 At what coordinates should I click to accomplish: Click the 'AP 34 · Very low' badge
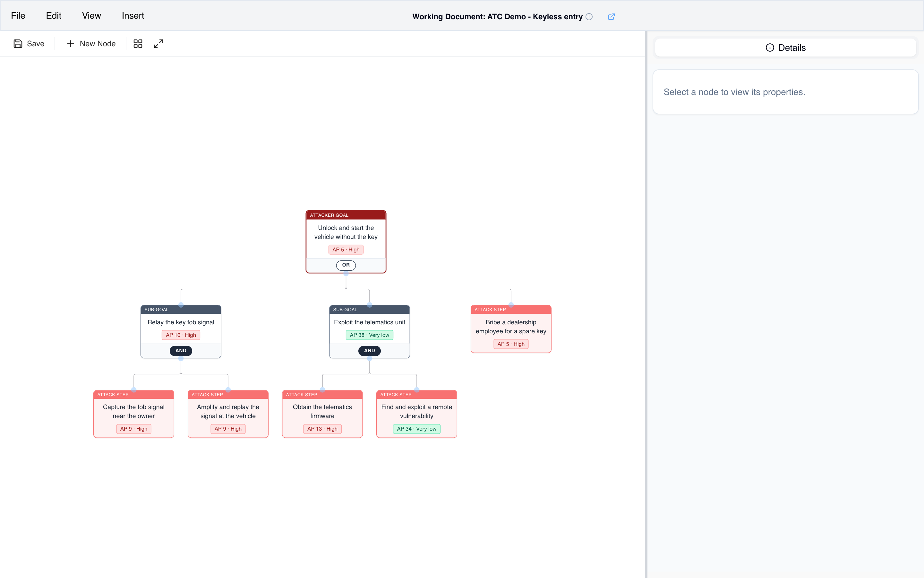click(416, 429)
